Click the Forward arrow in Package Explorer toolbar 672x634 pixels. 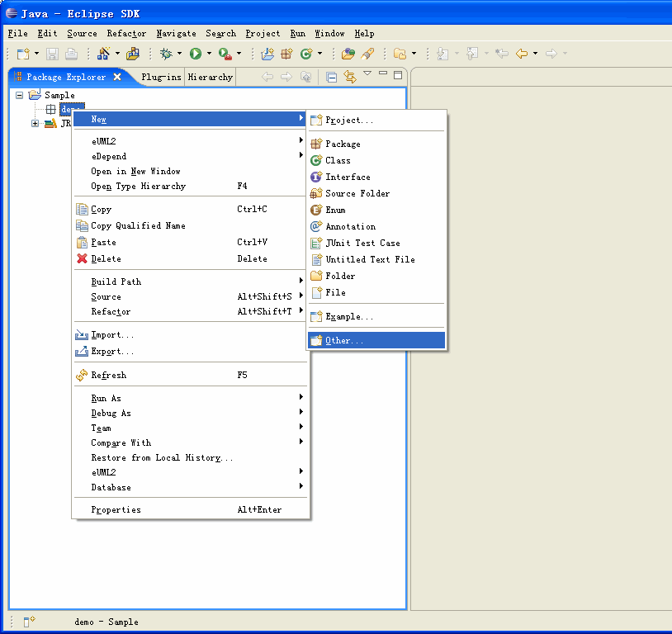[x=286, y=77]
